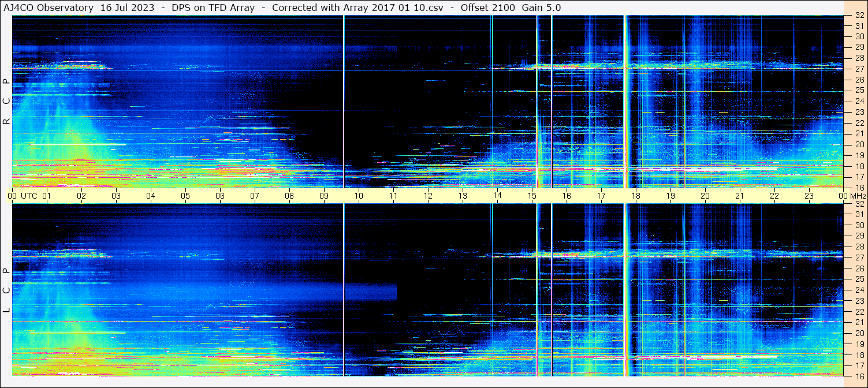Click the 29 MHz tick label, RCP panel
This screenshot has height=388, width=868.
pyautogui.click(x=859, y=47)
